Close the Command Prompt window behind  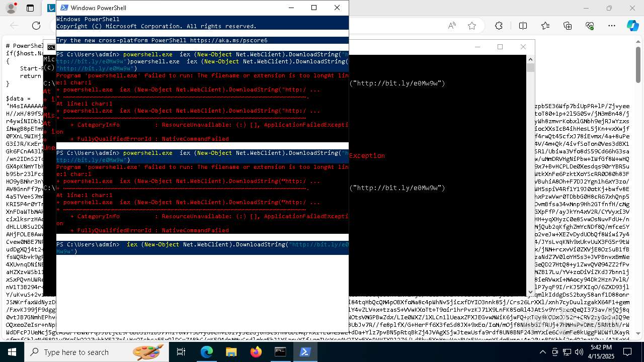tap(523, 47)
